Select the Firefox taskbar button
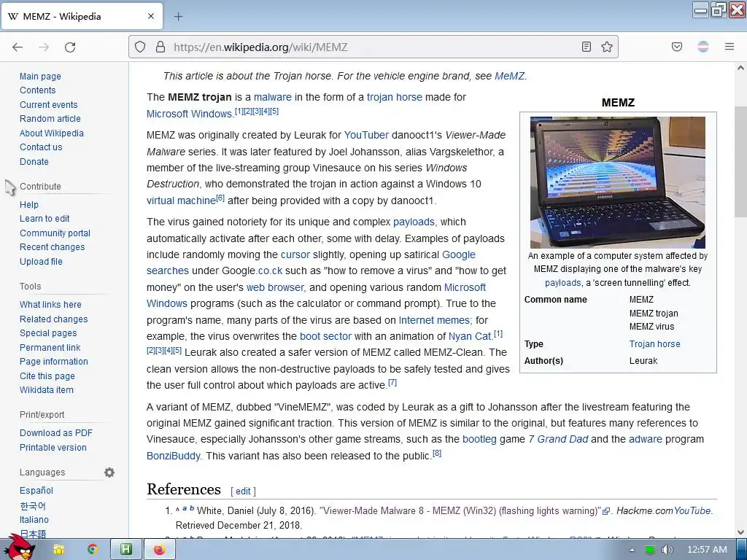747x560 pixels. pos(160,550)
